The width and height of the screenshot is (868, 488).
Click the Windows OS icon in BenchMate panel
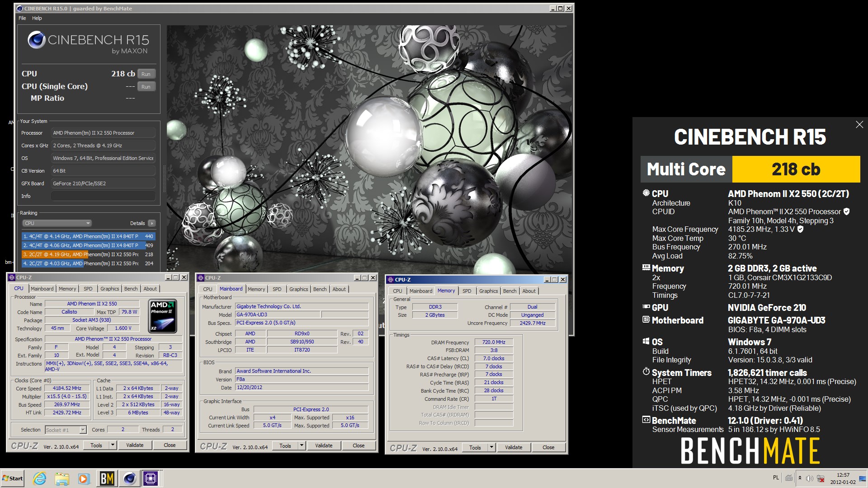[x=646, y=341]
